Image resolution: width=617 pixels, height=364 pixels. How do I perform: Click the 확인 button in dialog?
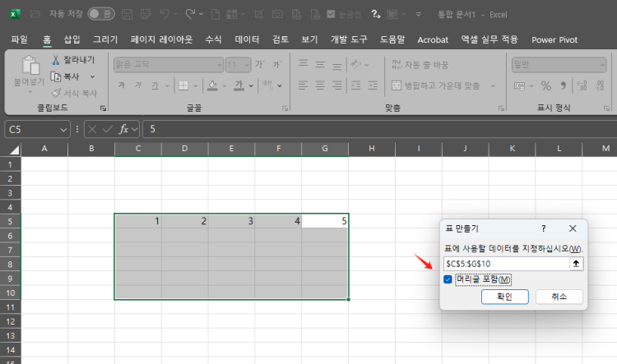(x=505, y=297)
